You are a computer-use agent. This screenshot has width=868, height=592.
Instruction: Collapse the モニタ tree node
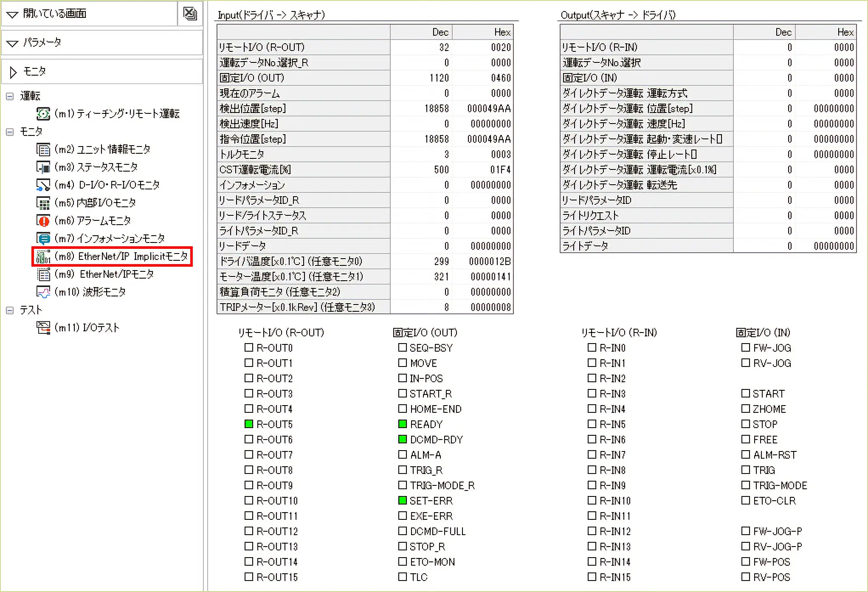pos(10,132)
